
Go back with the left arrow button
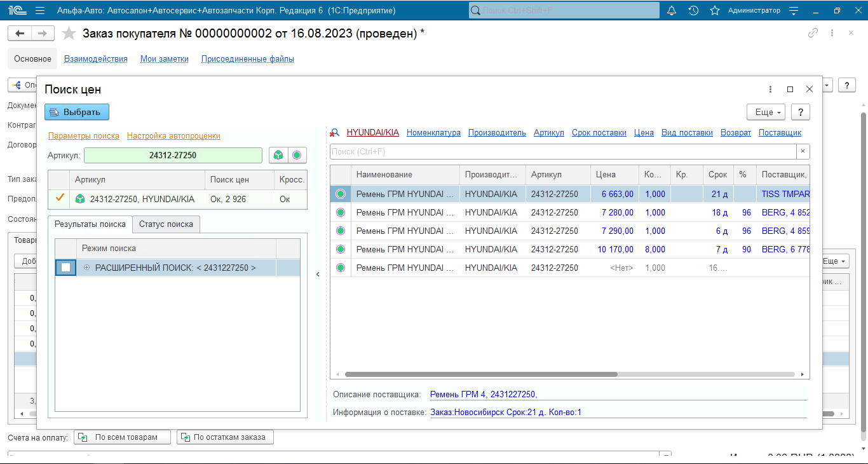(20, 34)
